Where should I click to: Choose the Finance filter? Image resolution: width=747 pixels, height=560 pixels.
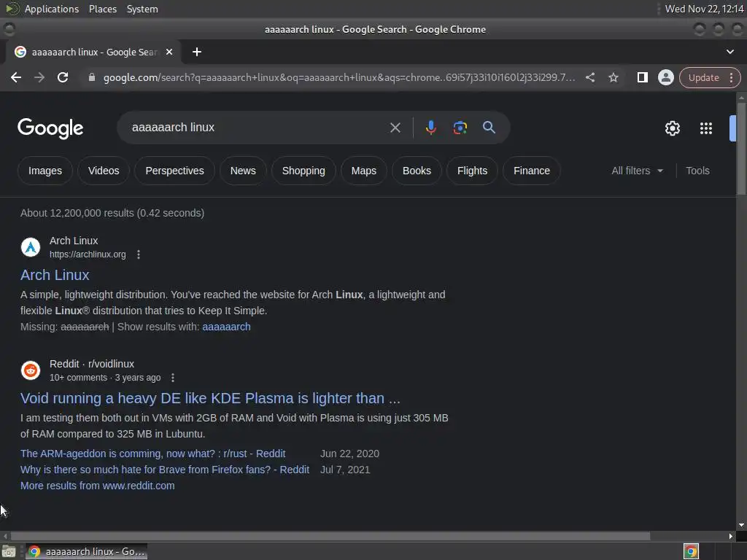tap(532, 171)
